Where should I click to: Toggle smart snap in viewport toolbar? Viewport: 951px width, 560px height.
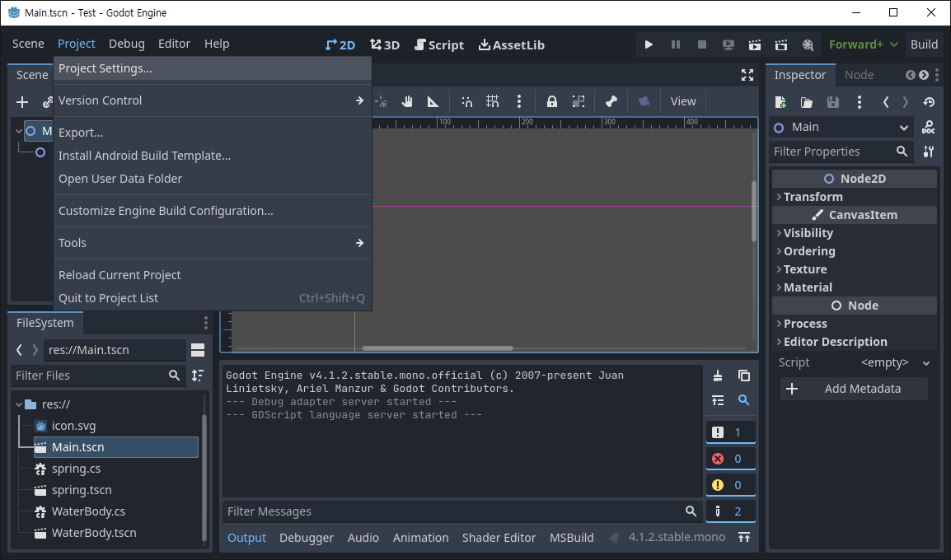coord(466,101)
